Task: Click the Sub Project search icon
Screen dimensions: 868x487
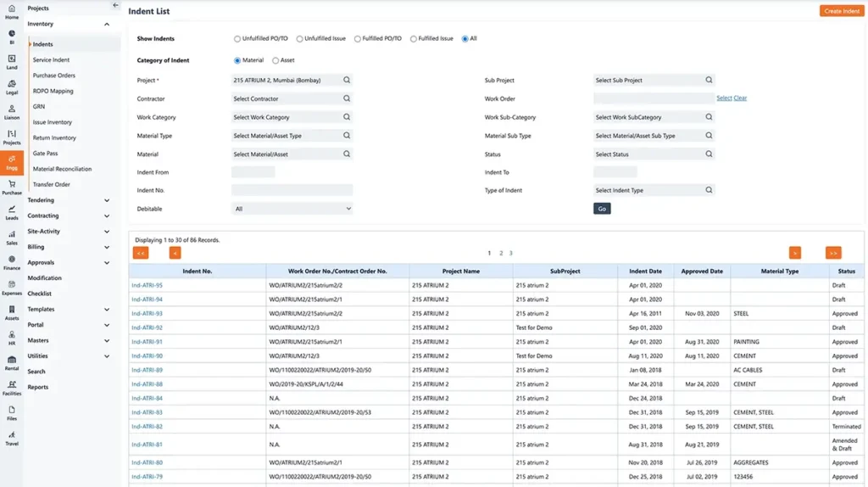Action: click(x=709, y=80)
